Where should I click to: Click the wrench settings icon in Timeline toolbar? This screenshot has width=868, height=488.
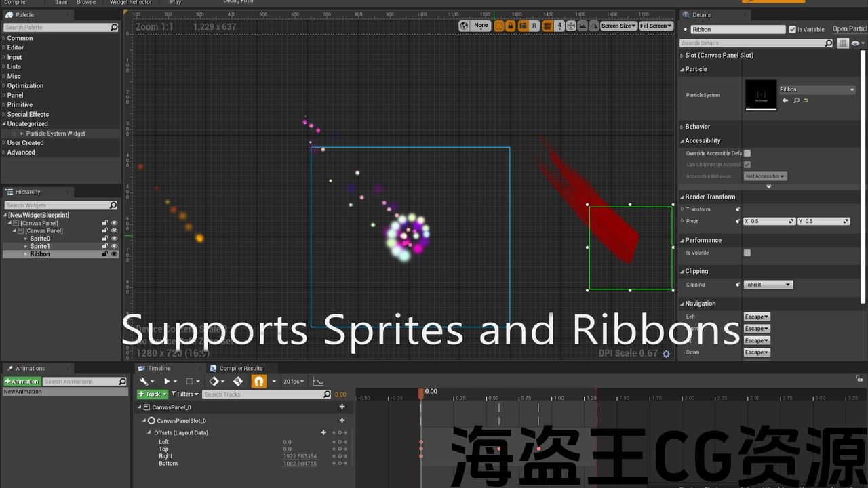(144, 382)
